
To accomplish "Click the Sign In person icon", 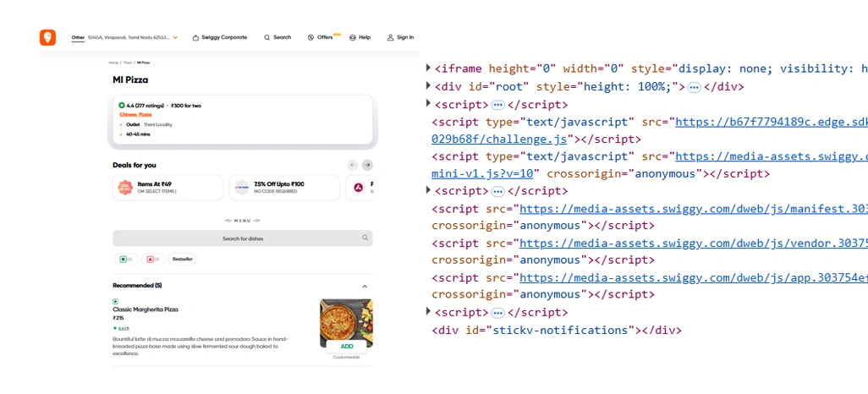I will (391, 37).
